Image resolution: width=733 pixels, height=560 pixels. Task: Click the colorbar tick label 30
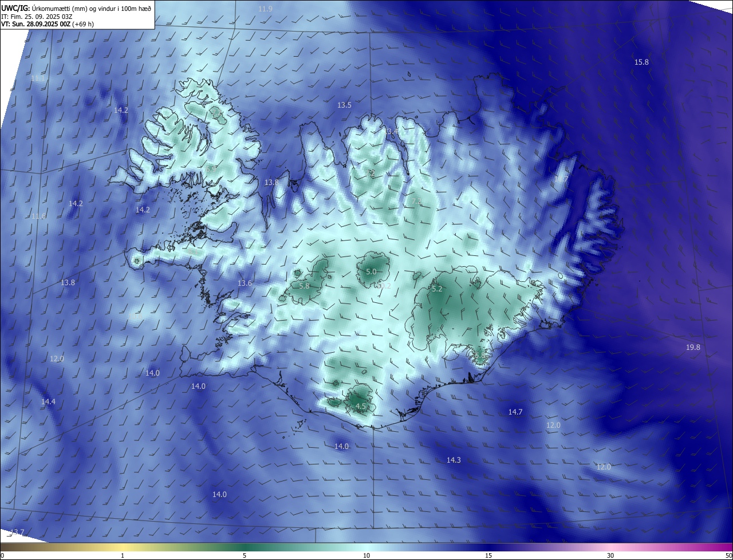coord(610,555)
